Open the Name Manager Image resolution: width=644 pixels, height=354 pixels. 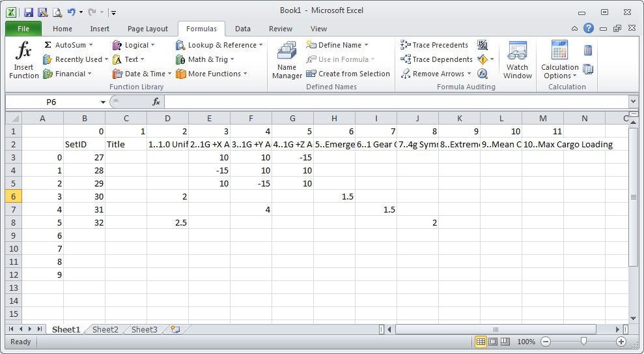point(287,60)
